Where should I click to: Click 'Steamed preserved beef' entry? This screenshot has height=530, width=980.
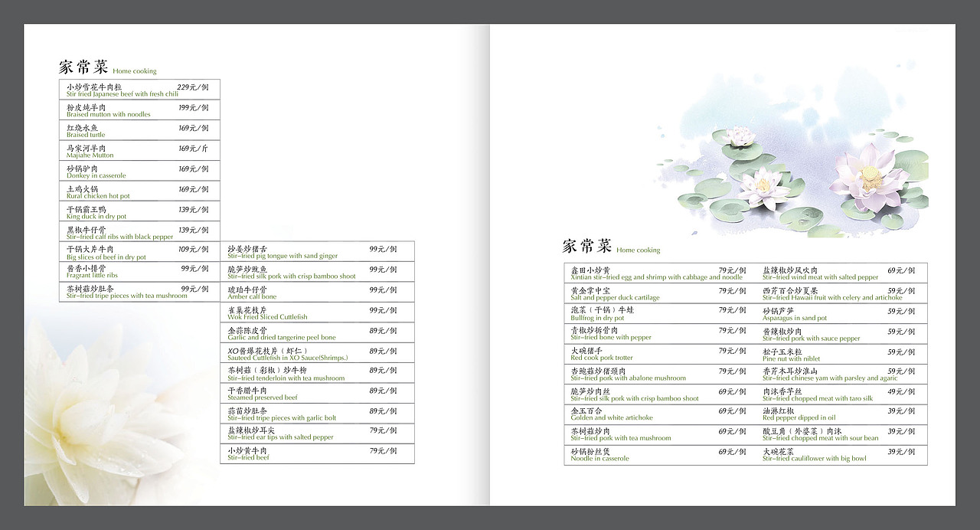pyautogui.click(x=263, y=398)
